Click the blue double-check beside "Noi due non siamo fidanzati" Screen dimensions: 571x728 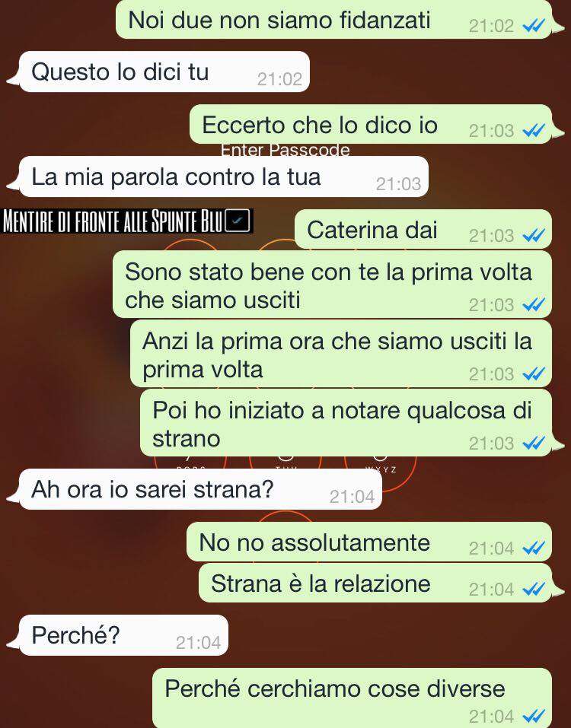pos(534,27)
